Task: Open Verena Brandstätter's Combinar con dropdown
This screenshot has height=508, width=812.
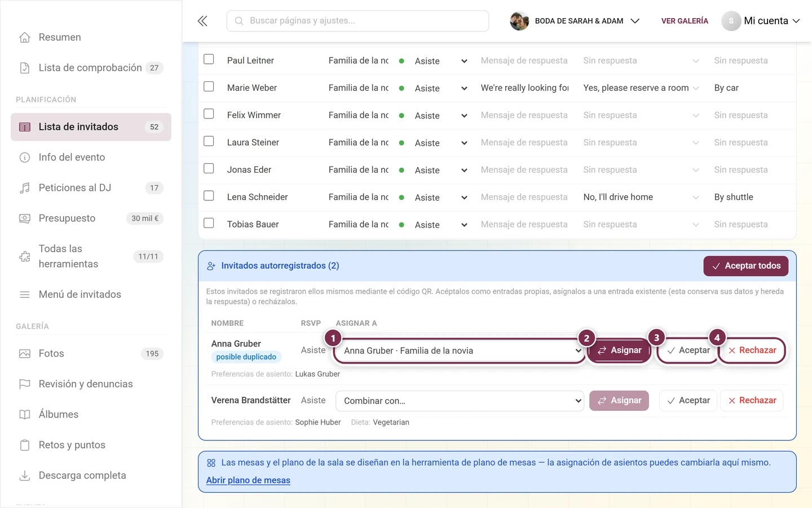Action: pos(460,401)
